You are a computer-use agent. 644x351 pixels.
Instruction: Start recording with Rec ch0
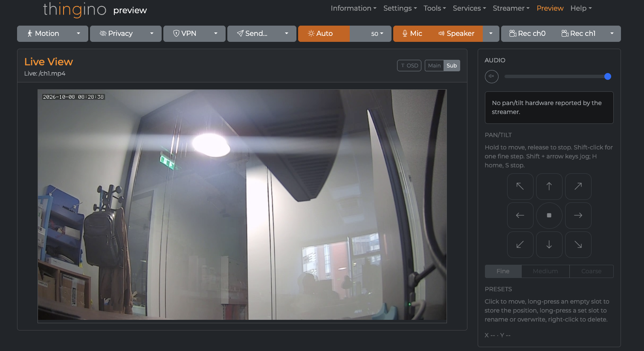528,34
